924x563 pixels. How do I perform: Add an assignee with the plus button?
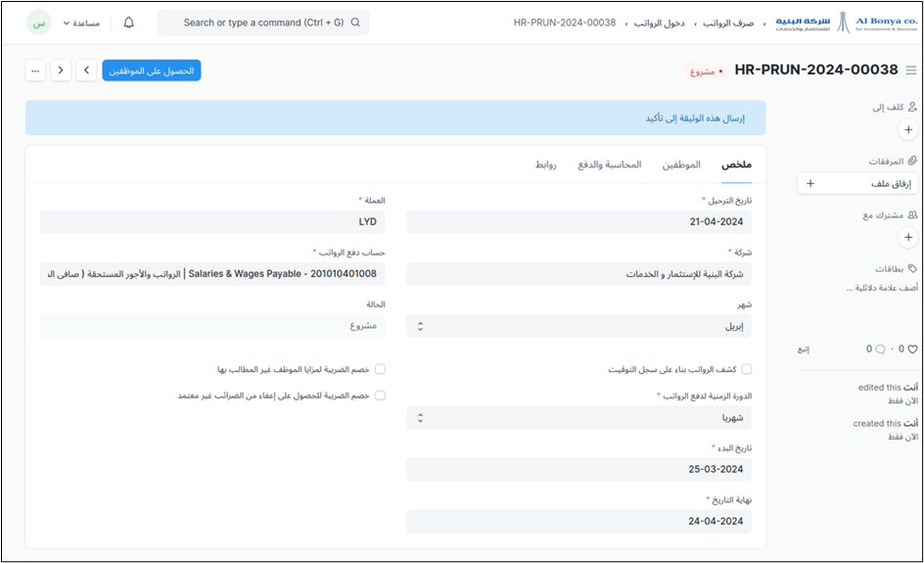[907, 129]
